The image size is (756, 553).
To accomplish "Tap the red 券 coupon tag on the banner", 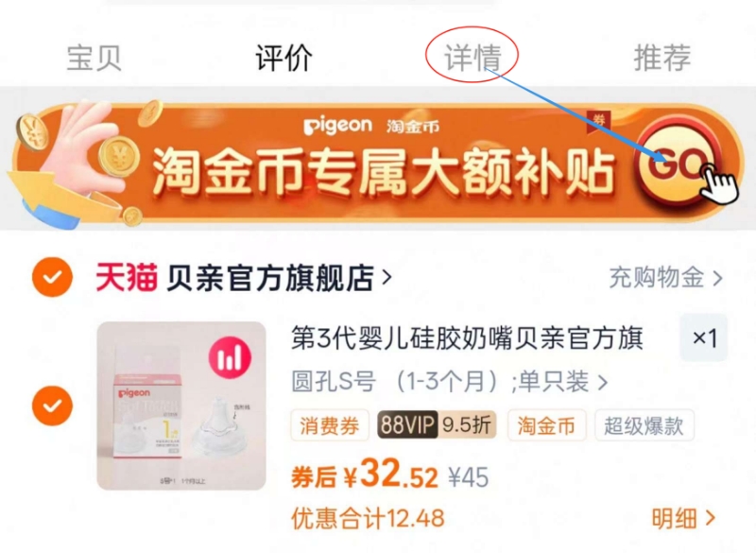I will click(598, 121).
